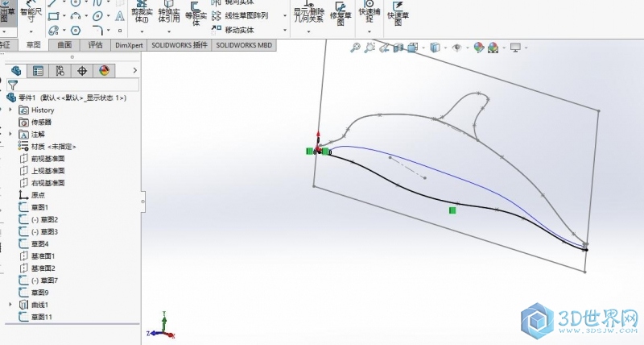Click Zoom to Area icon in view toolbar
The image size is (644, 345).
click(369, 48)
